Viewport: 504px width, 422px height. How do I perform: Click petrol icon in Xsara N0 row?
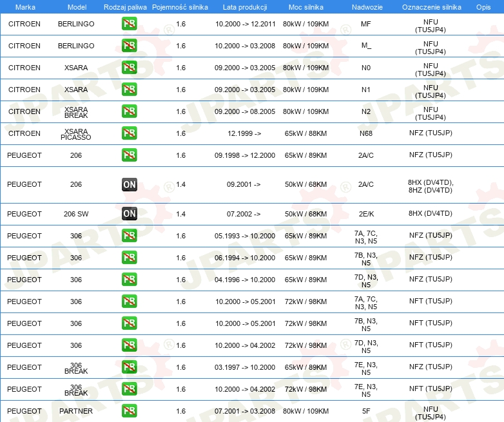click(x=129, y=68)
